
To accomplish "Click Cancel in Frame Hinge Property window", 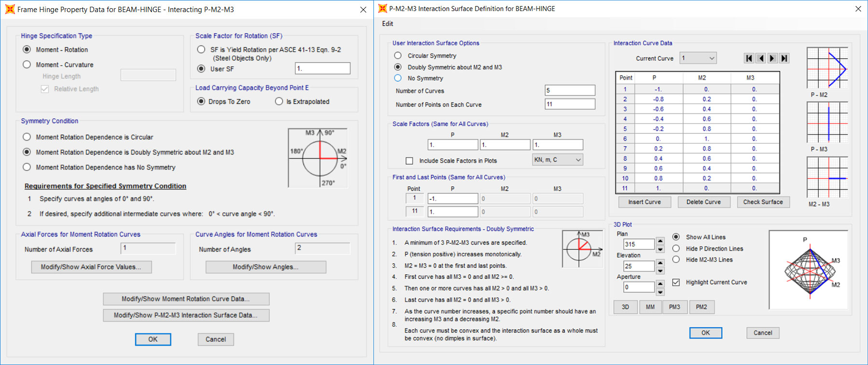I will pos(216,339).
